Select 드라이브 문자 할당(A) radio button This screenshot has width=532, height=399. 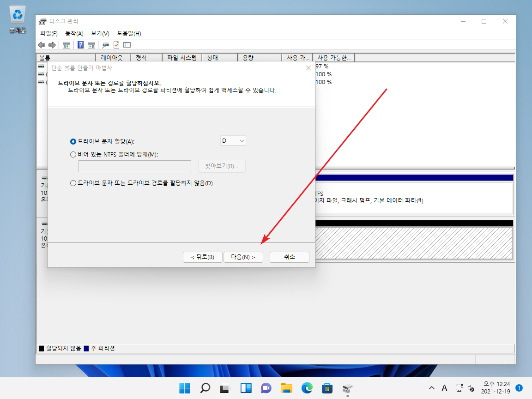(x=73, y=141)
